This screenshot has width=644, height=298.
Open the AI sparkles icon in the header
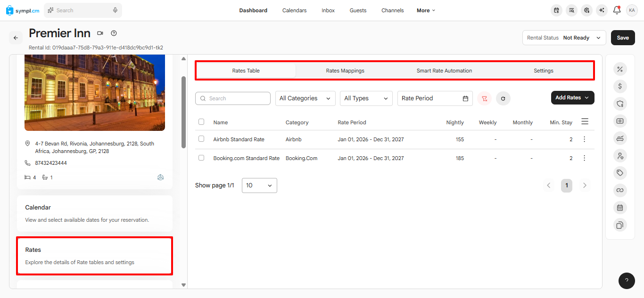click(601, 10)
